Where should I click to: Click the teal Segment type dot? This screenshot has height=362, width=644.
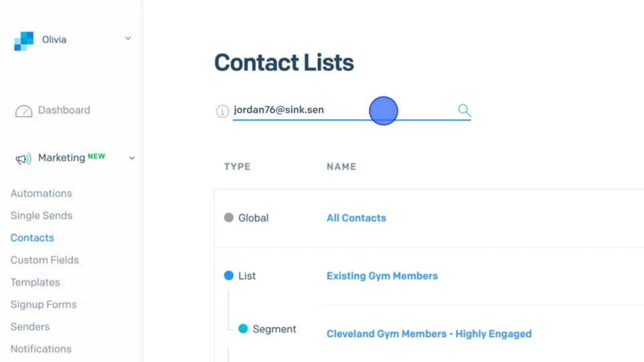pos(243,328)
